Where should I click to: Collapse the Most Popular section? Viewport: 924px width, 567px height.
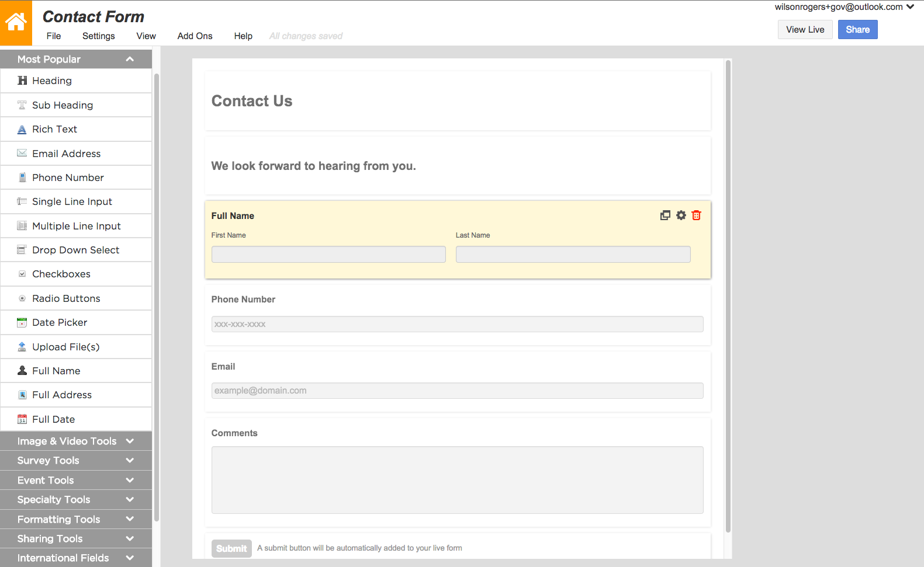(x=130, y=59)
